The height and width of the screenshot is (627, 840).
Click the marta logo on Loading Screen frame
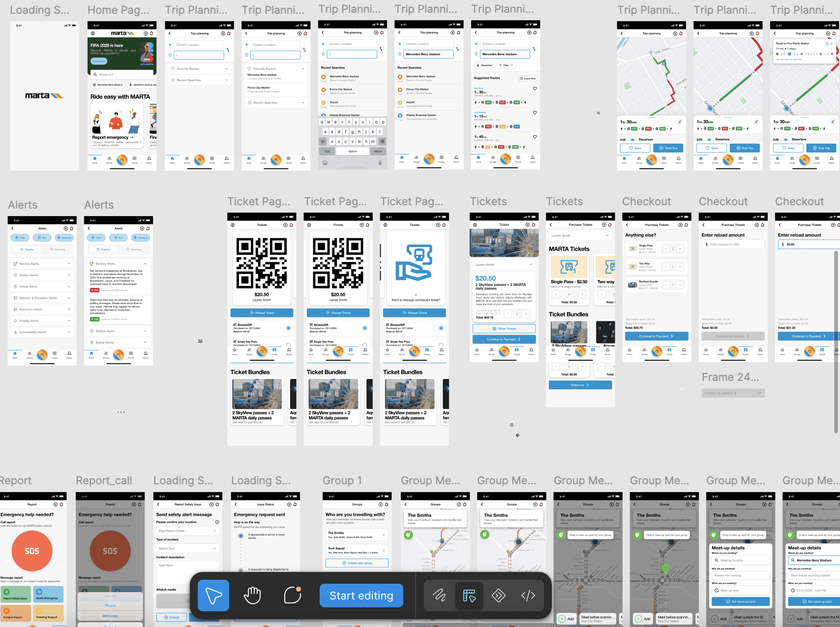(44, 95)
